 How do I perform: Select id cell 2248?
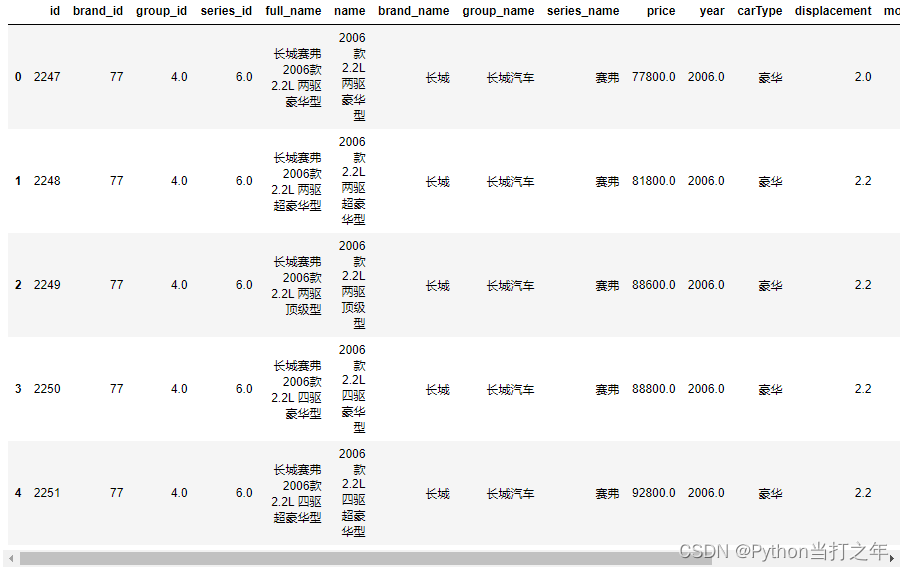47,181
